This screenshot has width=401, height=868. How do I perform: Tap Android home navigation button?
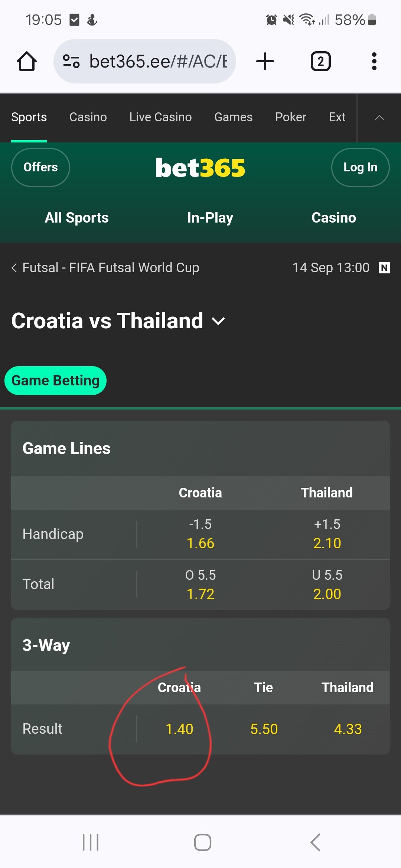[x=203, y=842]
